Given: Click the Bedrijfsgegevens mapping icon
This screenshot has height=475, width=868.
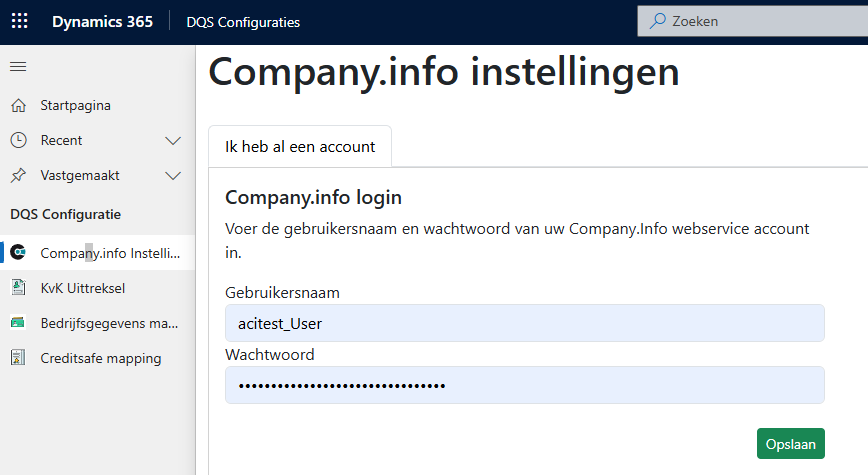Looking at the screenshot, I should click(x=18, y=323).
